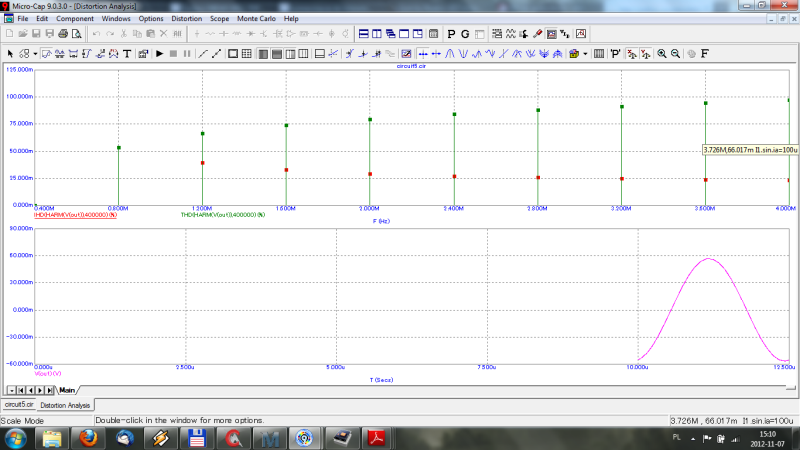Click the quoted 'P' toolbar icon
The height and width of the screenshot is (450, 800).
tap(616, 54)
